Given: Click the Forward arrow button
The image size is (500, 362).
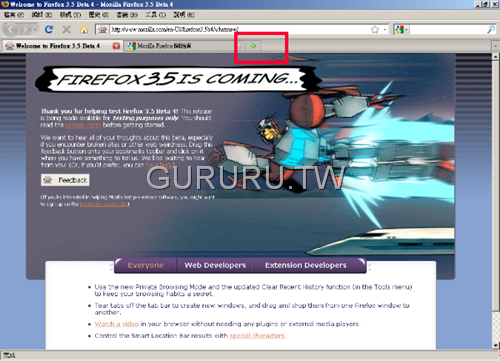Looking at the screenshot, I should point(25,30).
